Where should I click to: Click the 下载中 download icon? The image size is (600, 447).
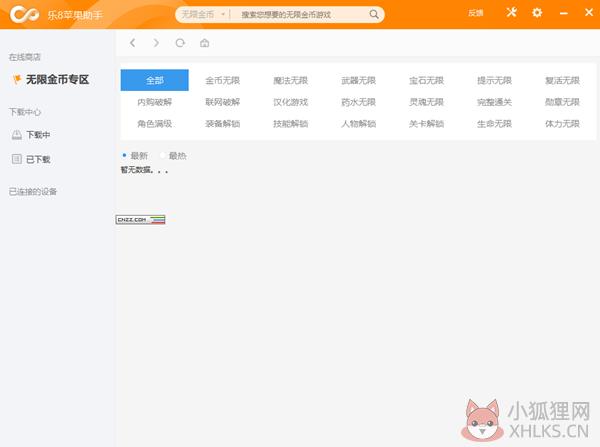point(16,135)
